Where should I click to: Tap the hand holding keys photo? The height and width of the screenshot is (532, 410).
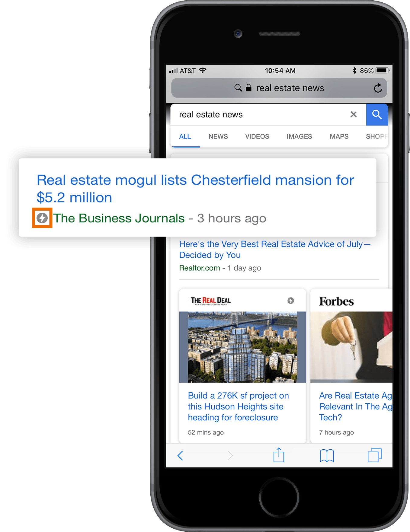351,347
